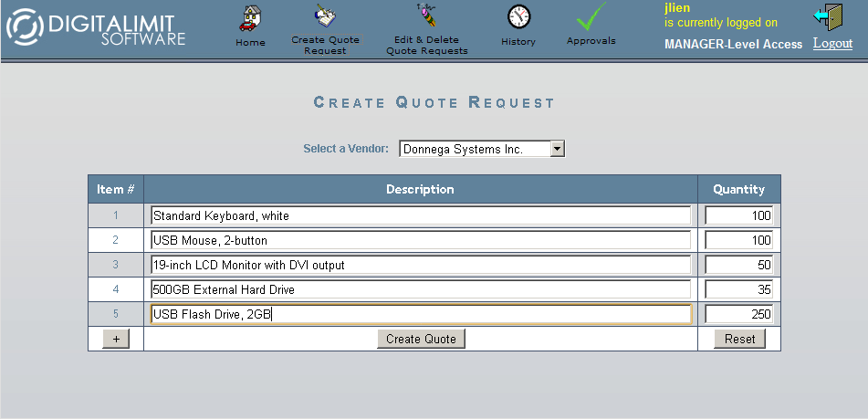Screen dimensions: 868x419
Task: Click the quantity field showing 50
Action: [x=739, y=265]
